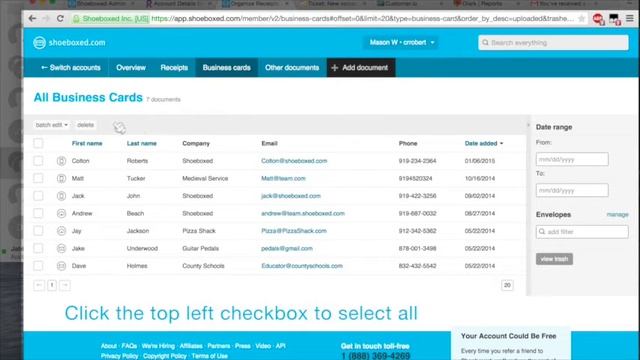Sort by Date added column
The width and height of the screenshot is (640, 360).
(x=484, y=143)
